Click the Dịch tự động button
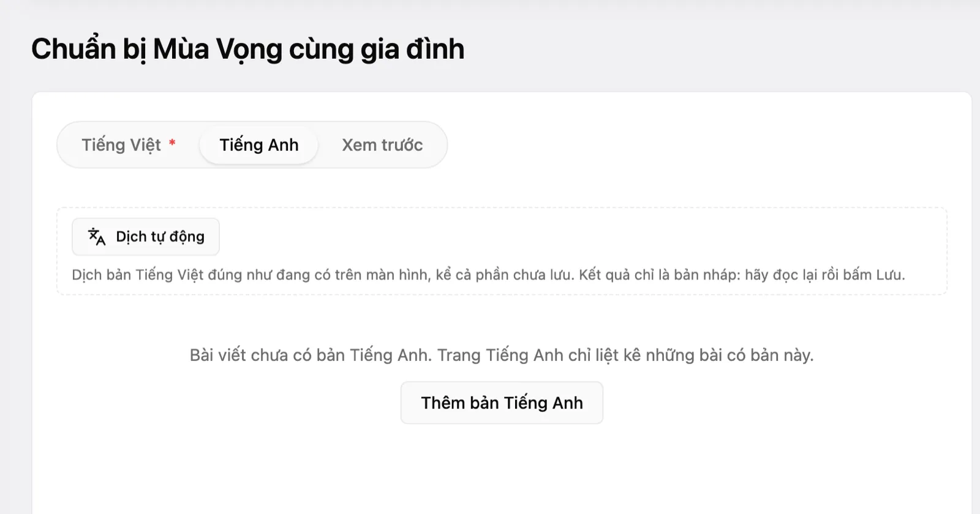This screenshot has height=514, width=980. click(x=146, y=236)
